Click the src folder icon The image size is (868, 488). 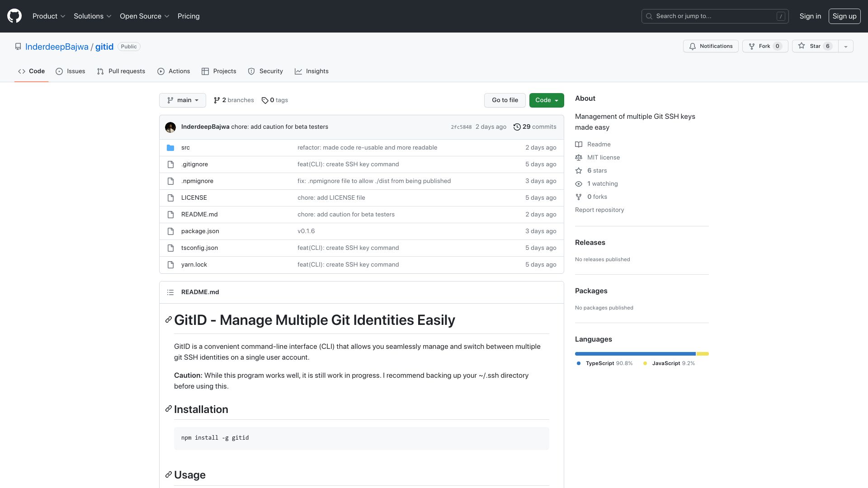click(170, 148)
